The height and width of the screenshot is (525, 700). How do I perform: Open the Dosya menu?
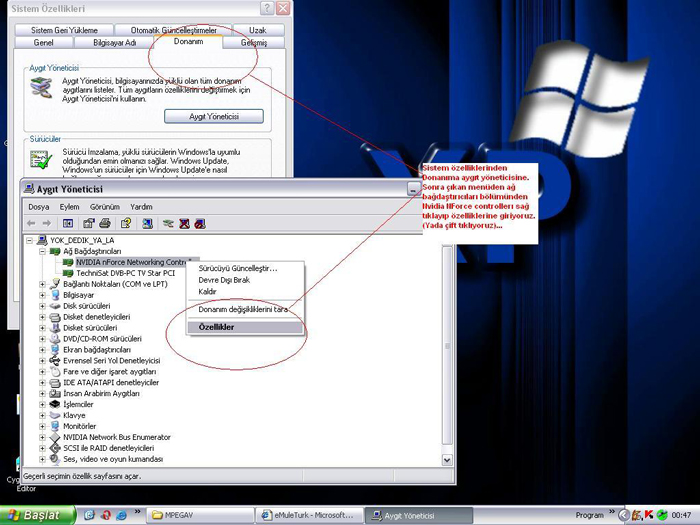[x=39, y=207]
